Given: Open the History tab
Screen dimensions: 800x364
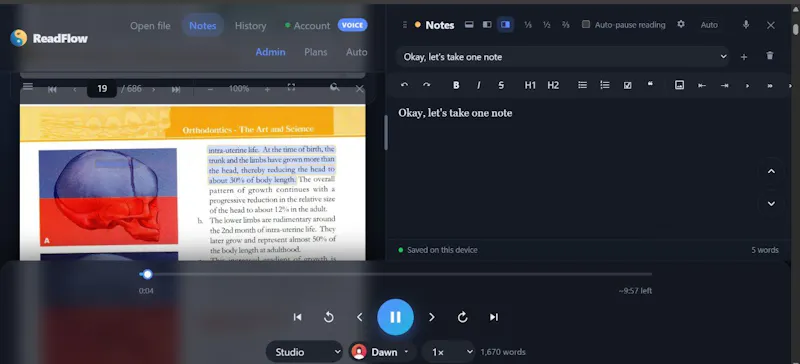Looking at the screenshot, I should tap(251, 26).
